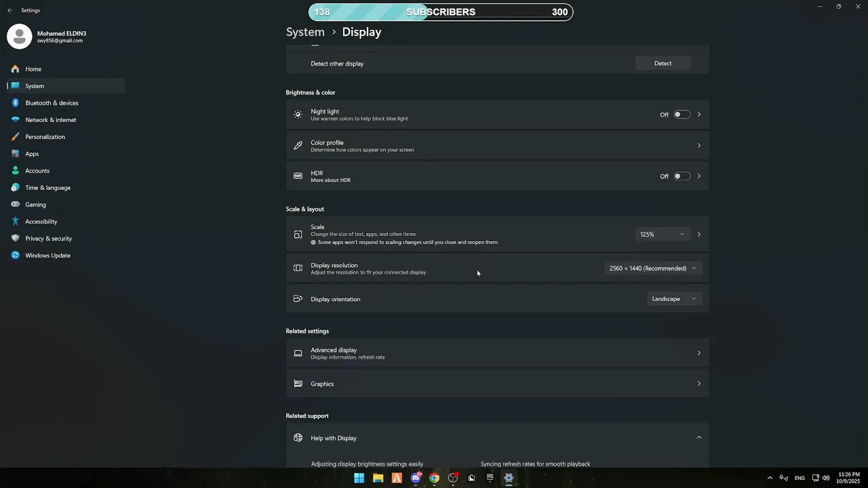Screen dimensions: 868x488
Task: Open Syncing refresh rates for smooth playback link
Action: 535,464
